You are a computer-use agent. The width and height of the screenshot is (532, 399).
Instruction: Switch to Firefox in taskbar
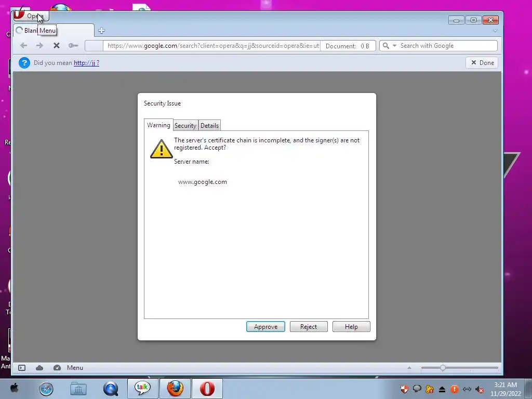[175, 389]
